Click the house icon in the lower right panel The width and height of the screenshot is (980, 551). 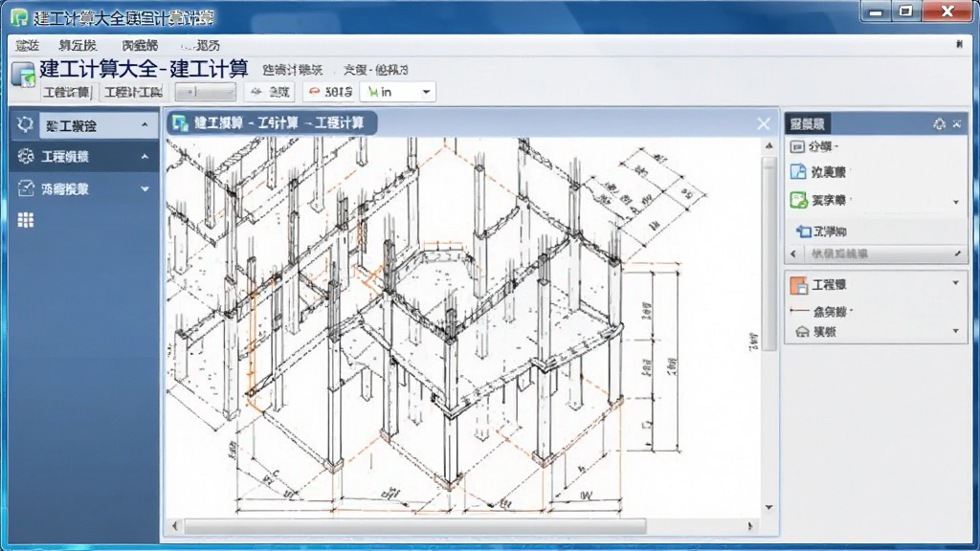803,332
